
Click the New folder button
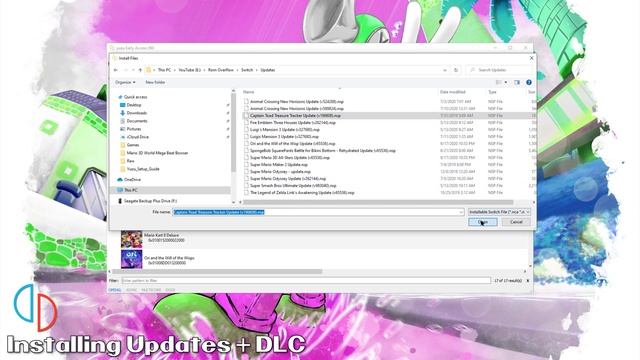coord(155,82)
